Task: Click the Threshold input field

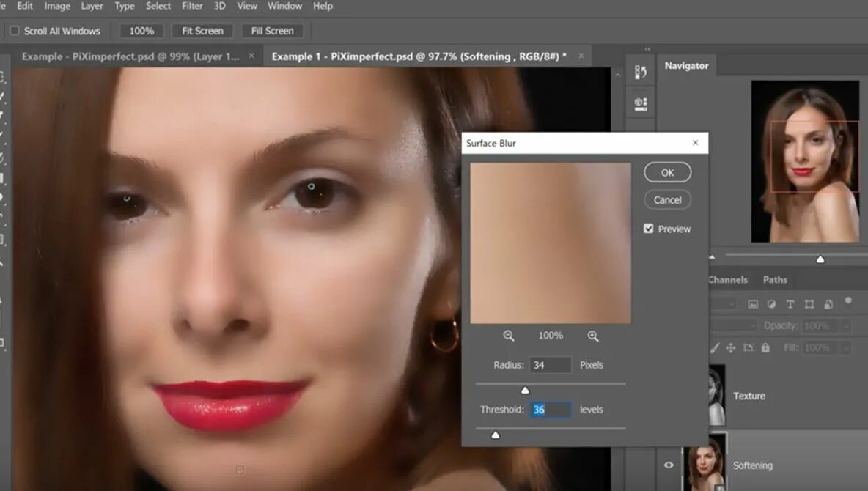Action: [x=551, y=410]
